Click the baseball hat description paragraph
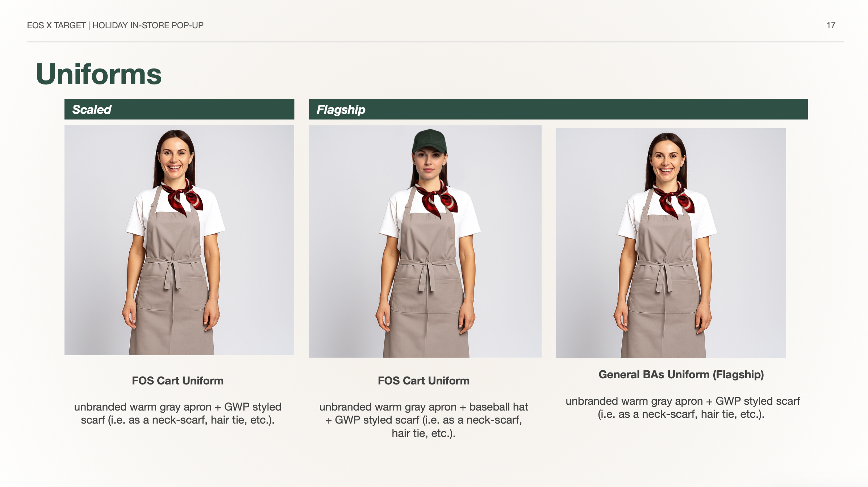 [x=423, y=420]
